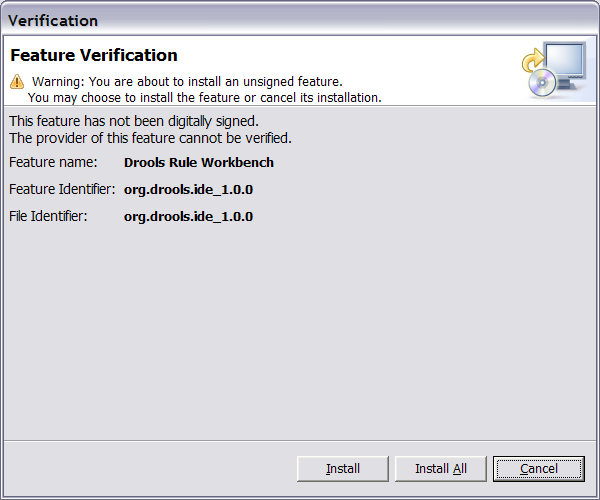Image resolution: width=600 pixels, height=500 pixels.
Task: Click the Install button
Action: 343,468
